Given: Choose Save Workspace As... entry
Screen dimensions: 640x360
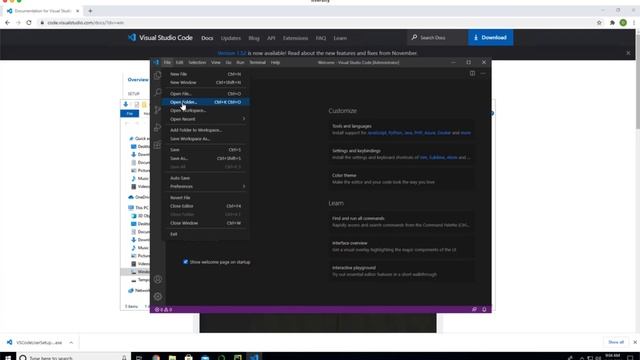Looking at the screenshot, I should point(207,139).
